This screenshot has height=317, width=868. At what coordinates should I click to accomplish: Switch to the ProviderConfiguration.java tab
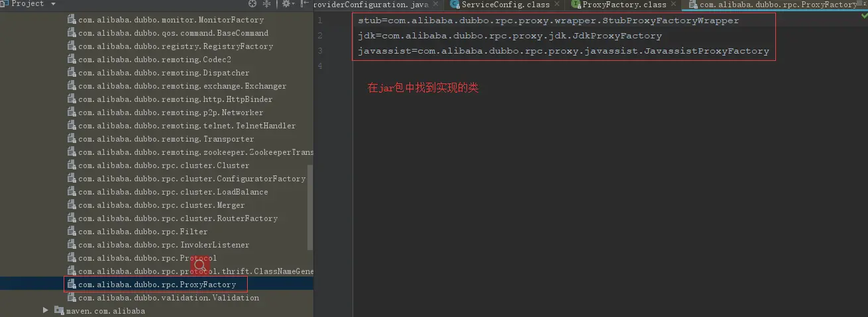tap(371, 5)
